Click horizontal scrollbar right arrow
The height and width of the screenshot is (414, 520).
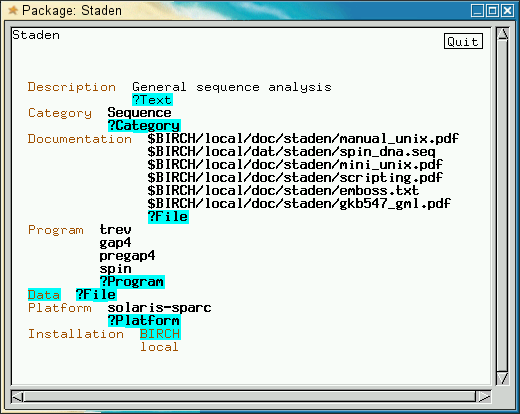coord(484,397)
